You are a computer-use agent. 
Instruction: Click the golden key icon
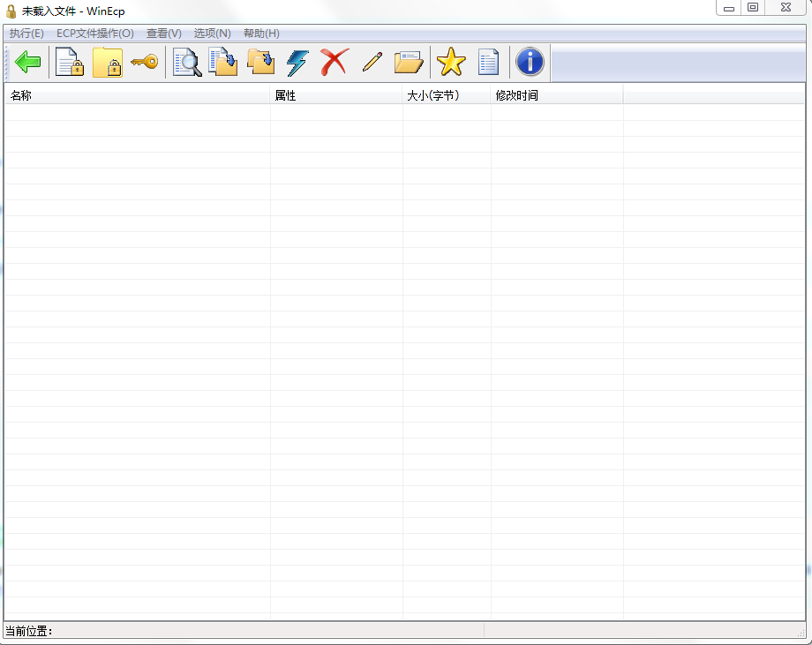pyautogui.click(x=144, y=63)
